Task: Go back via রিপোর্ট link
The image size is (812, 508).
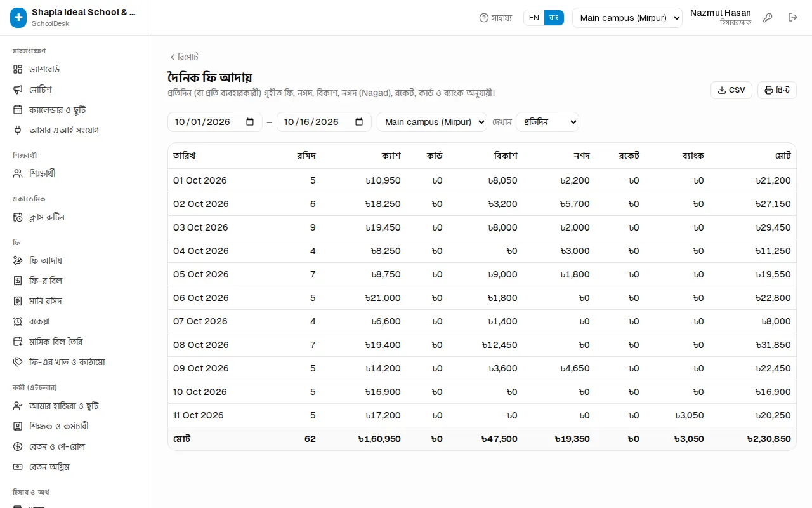Action: (x=184, y=57)
